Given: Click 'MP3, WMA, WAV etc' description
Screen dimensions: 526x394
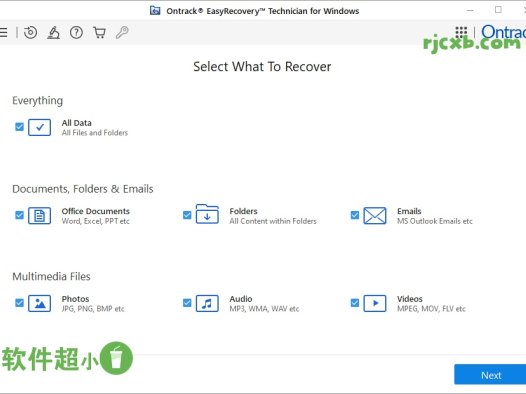Looking at the screenshot, I should [264, 309].
